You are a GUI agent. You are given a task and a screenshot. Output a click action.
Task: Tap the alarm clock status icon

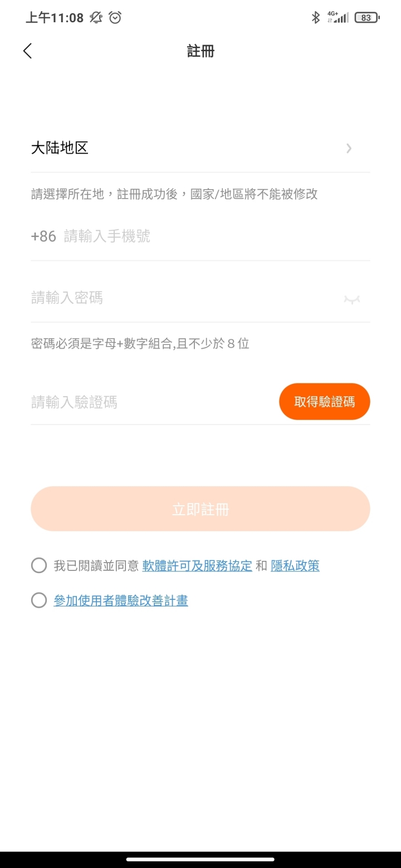[115, 18]
